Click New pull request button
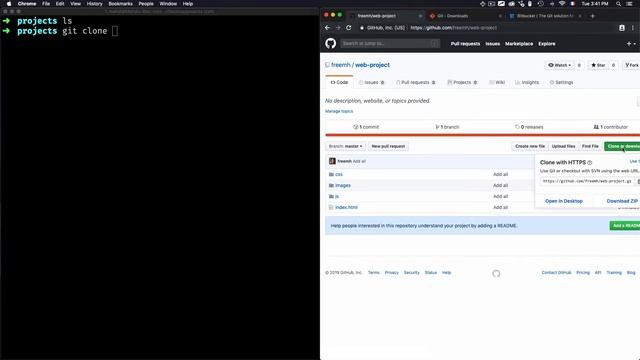 (x=388, y=146)
